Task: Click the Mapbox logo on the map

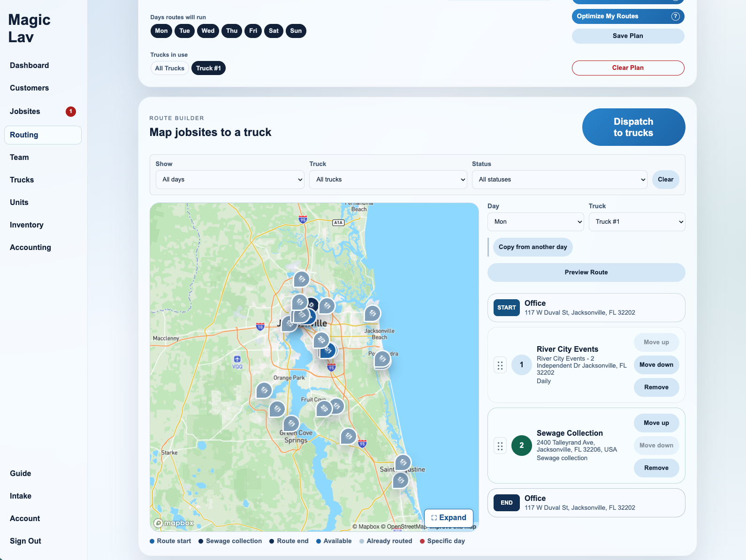Action: [x=174, y=523]
